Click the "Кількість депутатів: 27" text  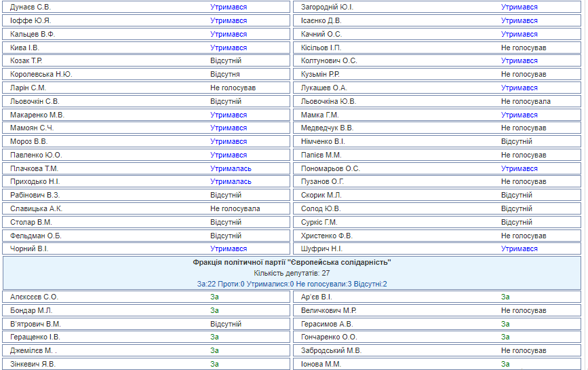pyautogui.click(x=292, y=273)
